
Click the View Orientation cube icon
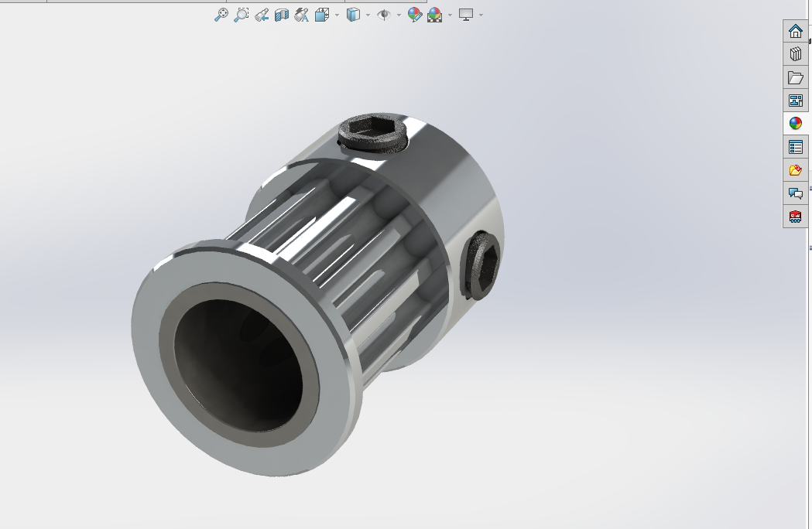pos(322,15)
